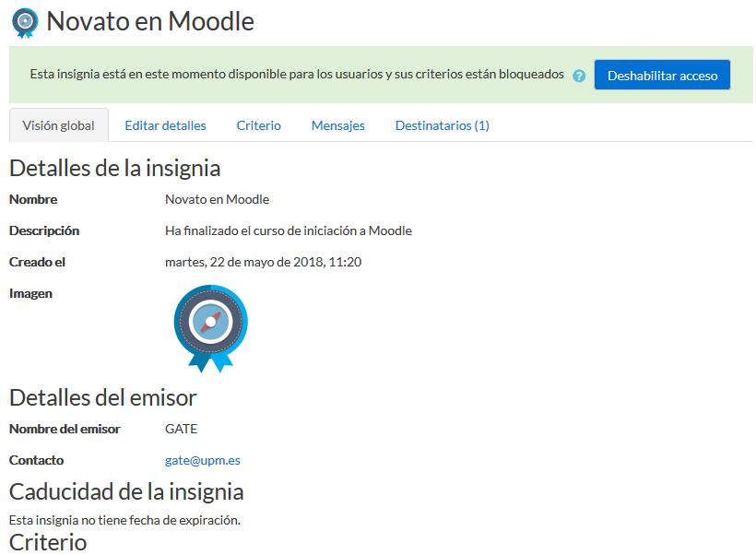Open the help question-mark icon in the banner
The height and width of the screenshot is (555, 756).
click(x=579, y=76)
